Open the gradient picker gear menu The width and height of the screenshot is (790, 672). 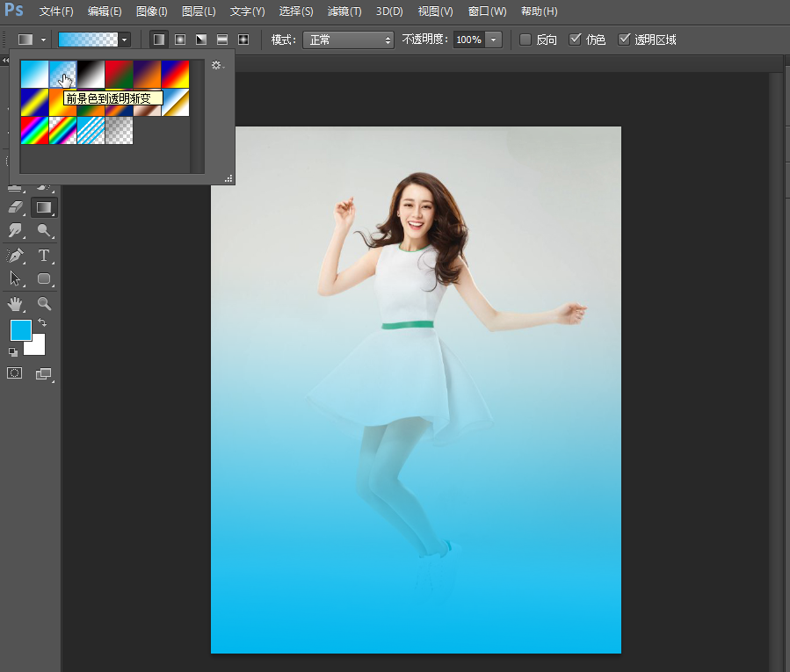217,65
